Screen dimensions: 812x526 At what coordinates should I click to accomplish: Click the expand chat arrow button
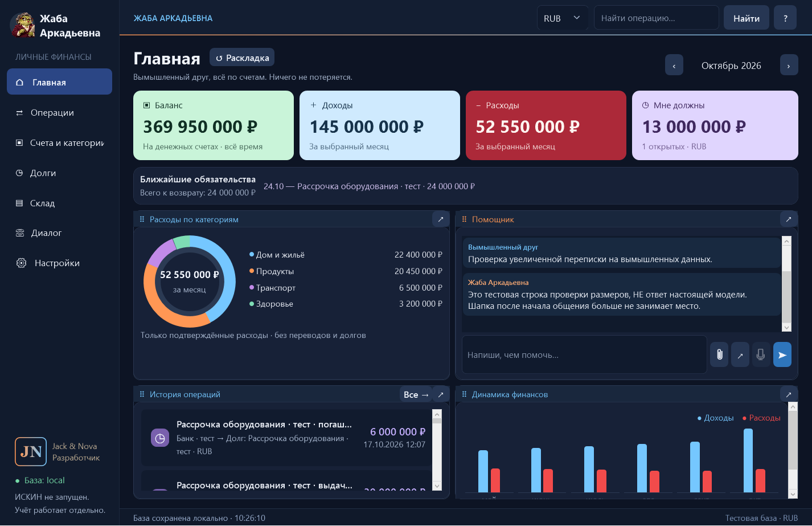coord(740,354)
